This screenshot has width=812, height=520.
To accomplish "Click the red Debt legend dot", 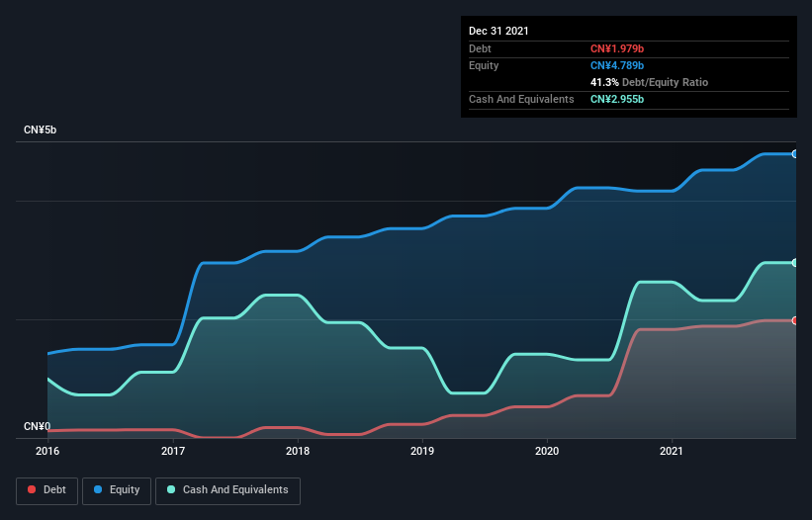I will 32,489.
